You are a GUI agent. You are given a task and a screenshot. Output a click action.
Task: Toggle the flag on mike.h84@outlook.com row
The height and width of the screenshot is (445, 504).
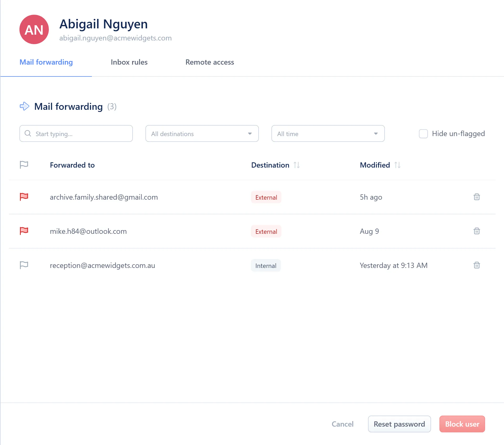[x=24, y=231]
